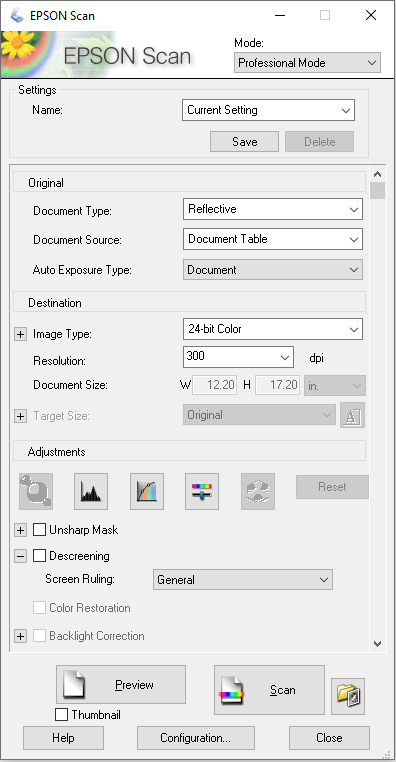The width and height of the screenshot is (396, 762).
Task: Toggle the Backlight Correction checkbox
Action: point(39,636)
